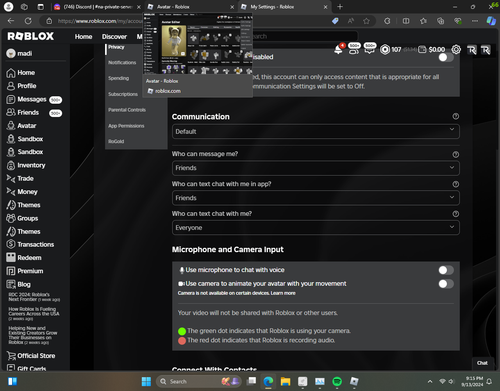Image resolution: width=500 pixels, height=391 pixels.
Task: Open the Who can message me dropdown
Action: pos(316,168)
